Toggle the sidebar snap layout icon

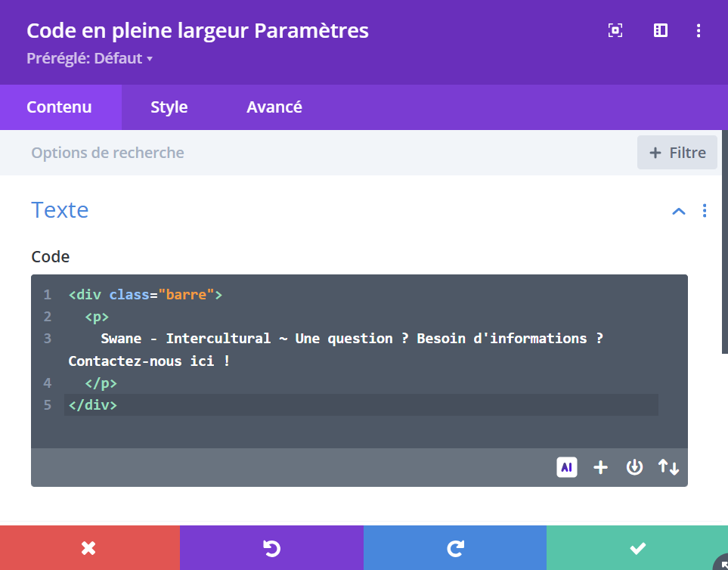pos(660,31)
